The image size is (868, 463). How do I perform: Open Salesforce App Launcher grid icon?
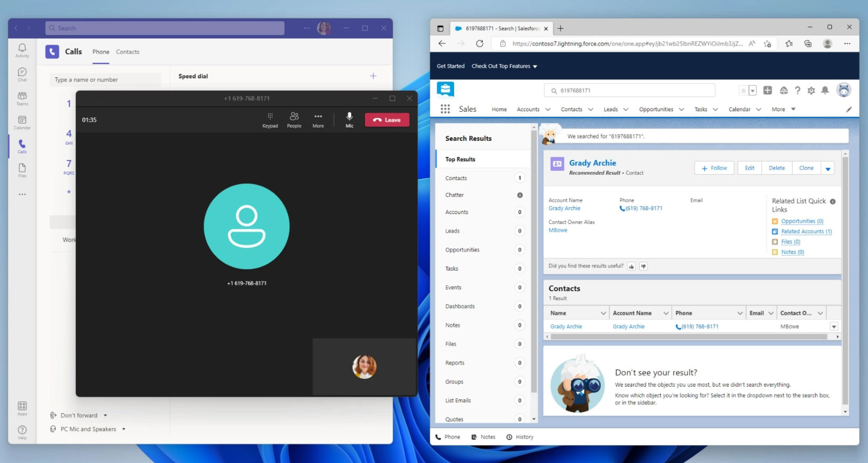[x=445, y=109]
